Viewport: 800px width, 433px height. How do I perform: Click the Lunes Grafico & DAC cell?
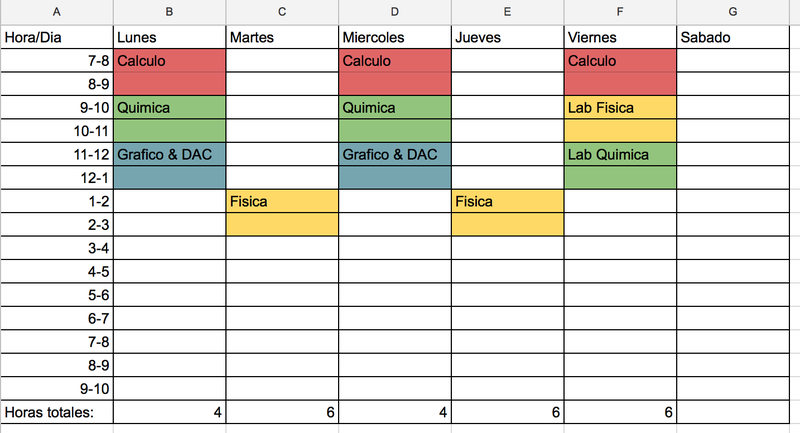click(x=169, y=155)
